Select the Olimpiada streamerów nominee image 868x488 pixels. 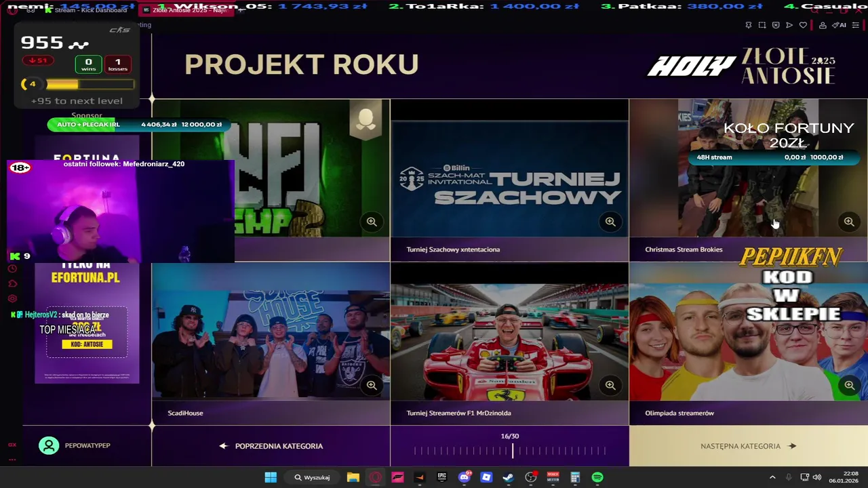[x=749, y=331]
